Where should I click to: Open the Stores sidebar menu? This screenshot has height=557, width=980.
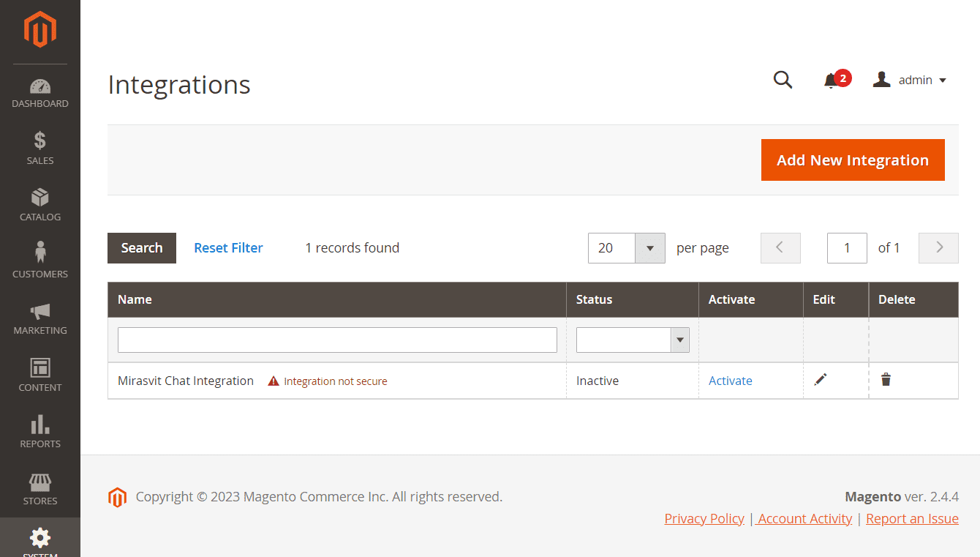click(x=40, y=489)
